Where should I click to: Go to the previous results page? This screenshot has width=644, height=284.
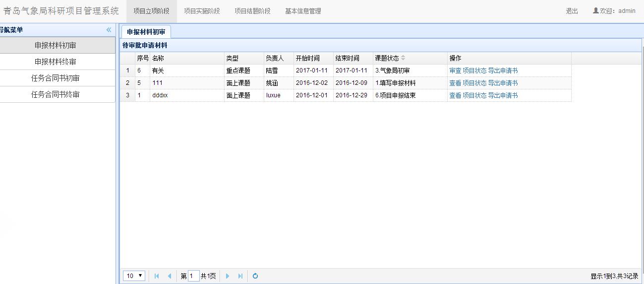[170, 276]
